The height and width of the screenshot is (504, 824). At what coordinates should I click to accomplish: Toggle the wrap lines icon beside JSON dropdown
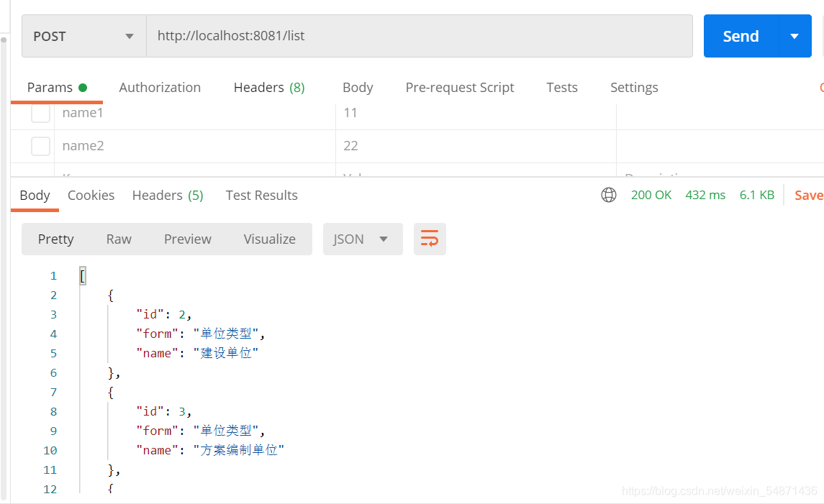pyautogui.click(x=430, y=239)
